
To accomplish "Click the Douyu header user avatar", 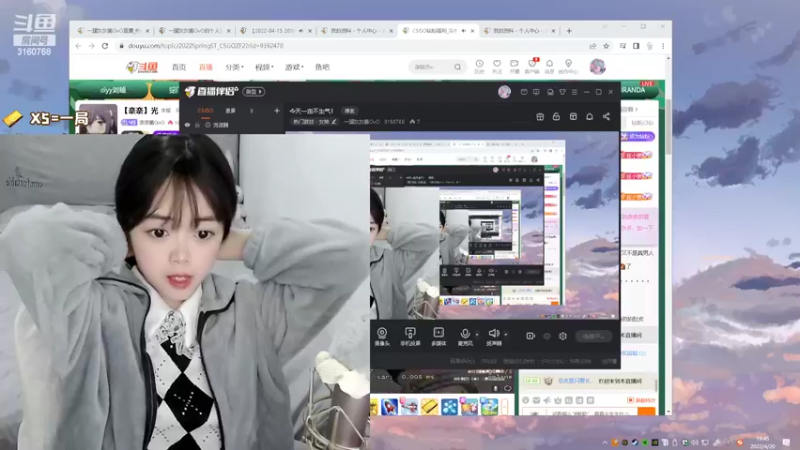I will pos(597,66).
